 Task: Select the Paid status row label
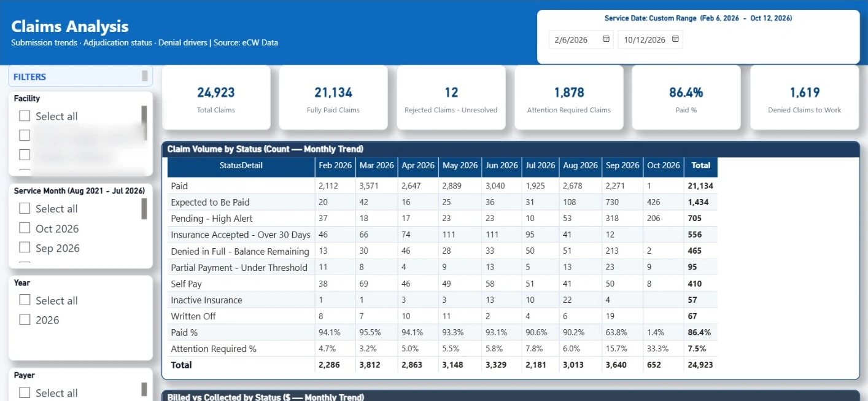(179, 186)
